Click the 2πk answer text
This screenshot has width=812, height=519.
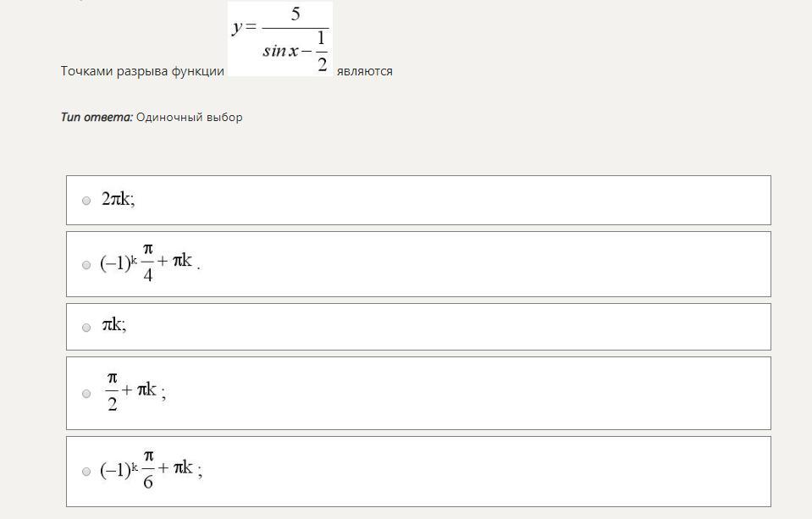(118, 199)
